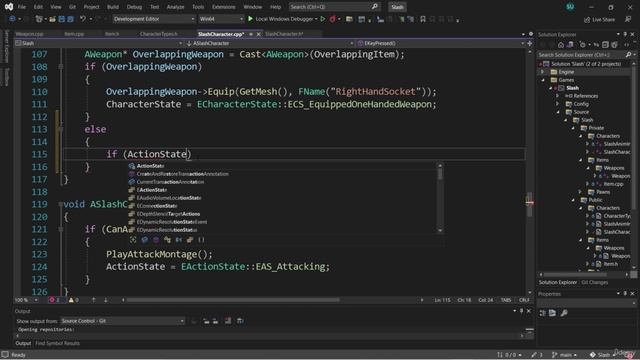
Task: Click the bookmark toolbar icon
Action: point(423,19)
